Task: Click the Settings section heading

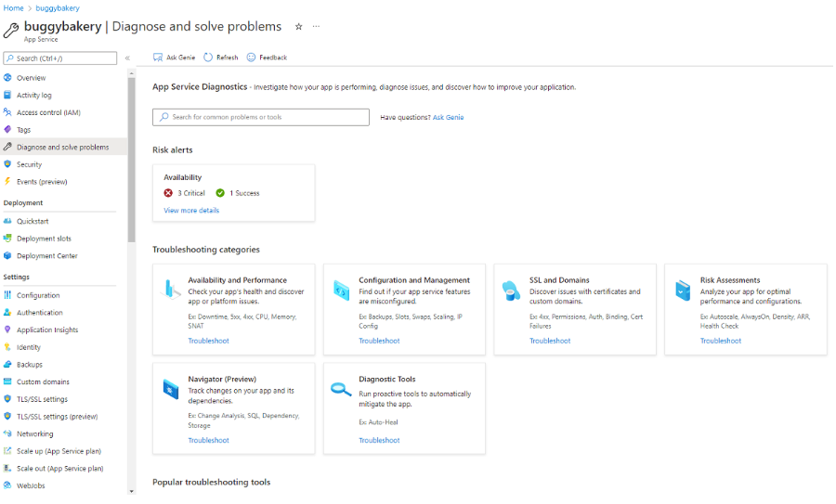Action: click(17, 277)
